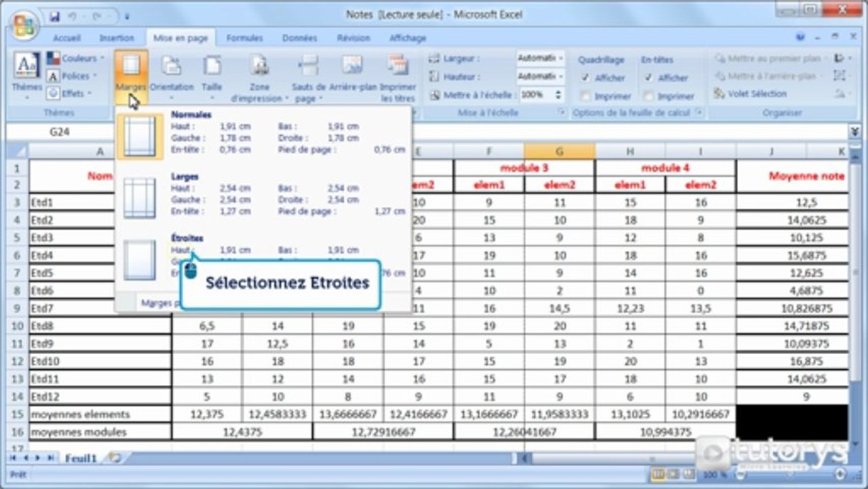Click the Normal view button in status bar
This screenshot has width=868, height=489.
tap(658, 475)
